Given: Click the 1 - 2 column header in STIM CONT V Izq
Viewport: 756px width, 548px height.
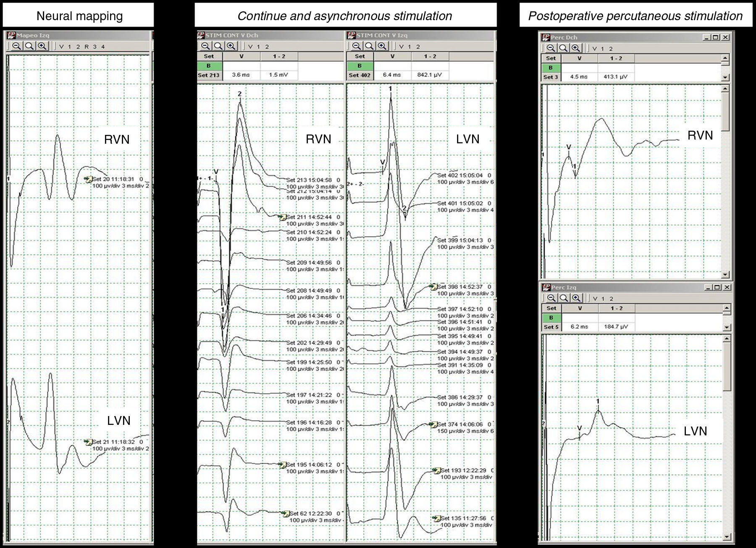Looking at the screenshot, I should point(430,56).
